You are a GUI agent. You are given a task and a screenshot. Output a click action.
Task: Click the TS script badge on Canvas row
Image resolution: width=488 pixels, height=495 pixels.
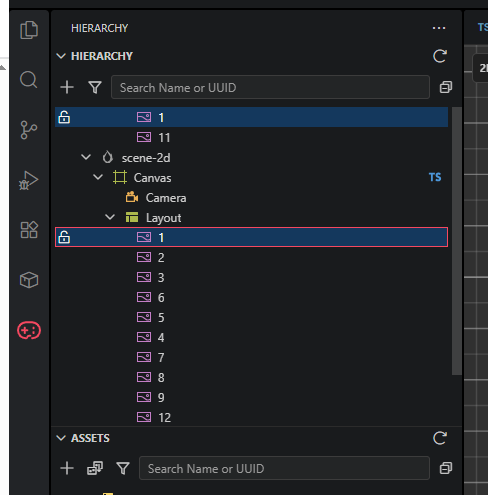435,177
